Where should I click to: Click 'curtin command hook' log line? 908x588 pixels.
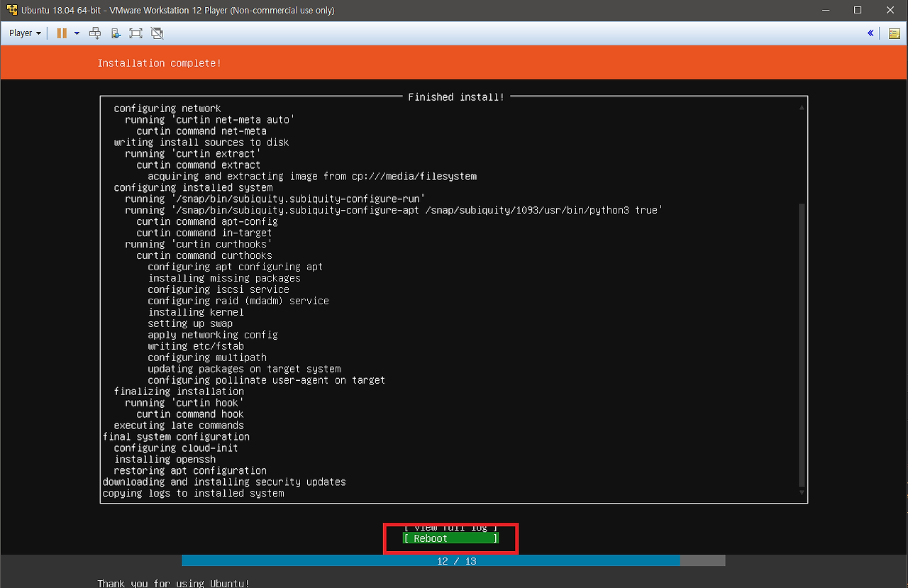tap(190, 415)
